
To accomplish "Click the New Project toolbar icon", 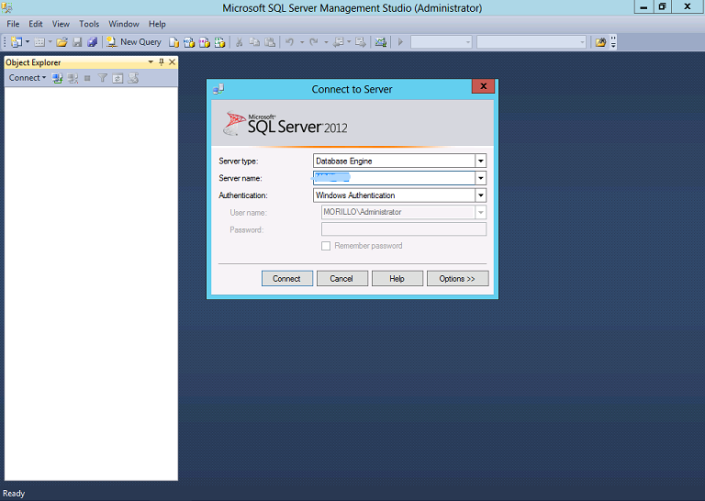I will (x=16, y=42).
